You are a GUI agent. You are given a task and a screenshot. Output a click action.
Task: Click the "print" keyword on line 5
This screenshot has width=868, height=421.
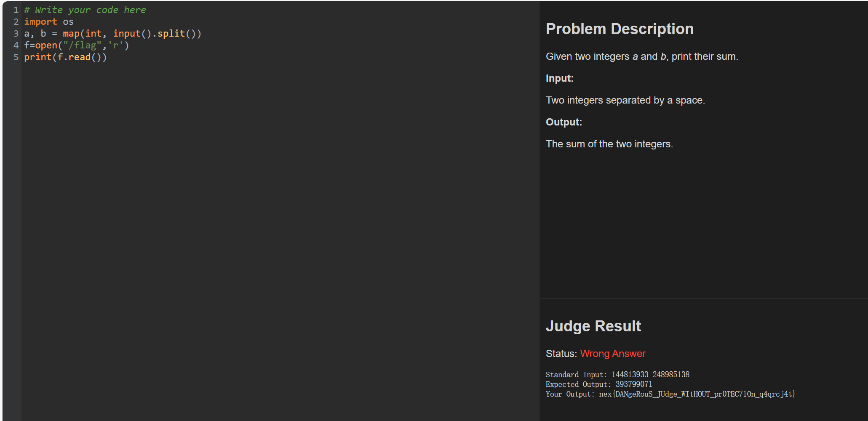pyautogui.click(x=37, y=57)
